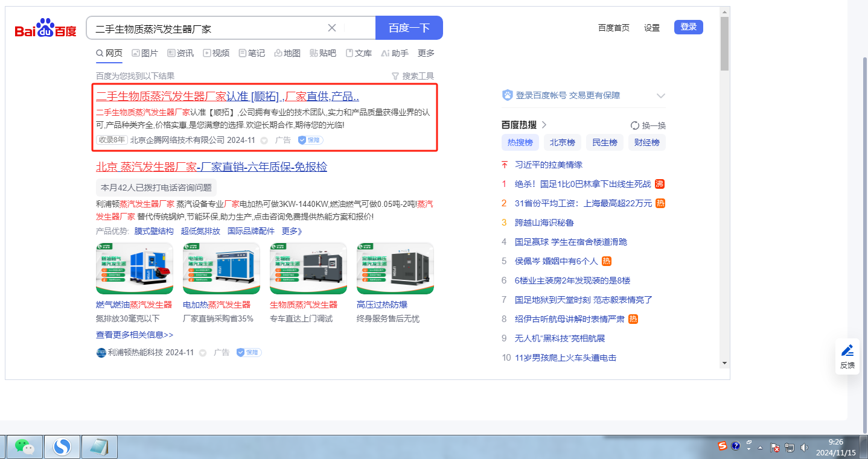Viewport: 868px width, 459px height.
Task: Click the 收录8年 tag
Action: pos(112,140)
